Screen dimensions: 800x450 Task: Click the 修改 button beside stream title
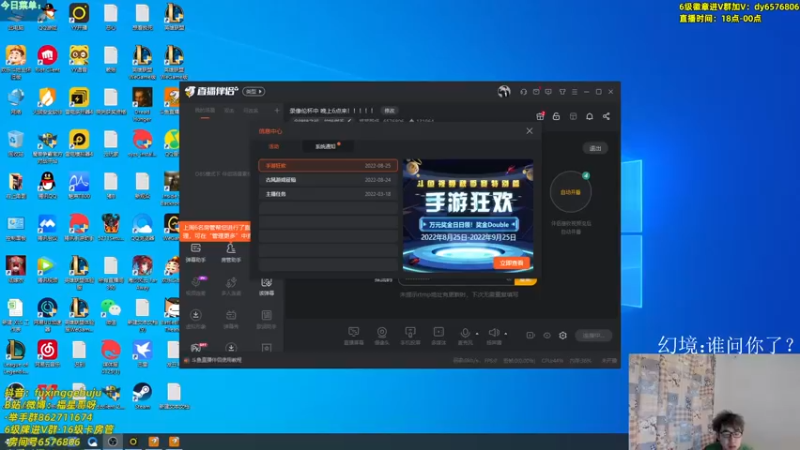coord(389,111)
